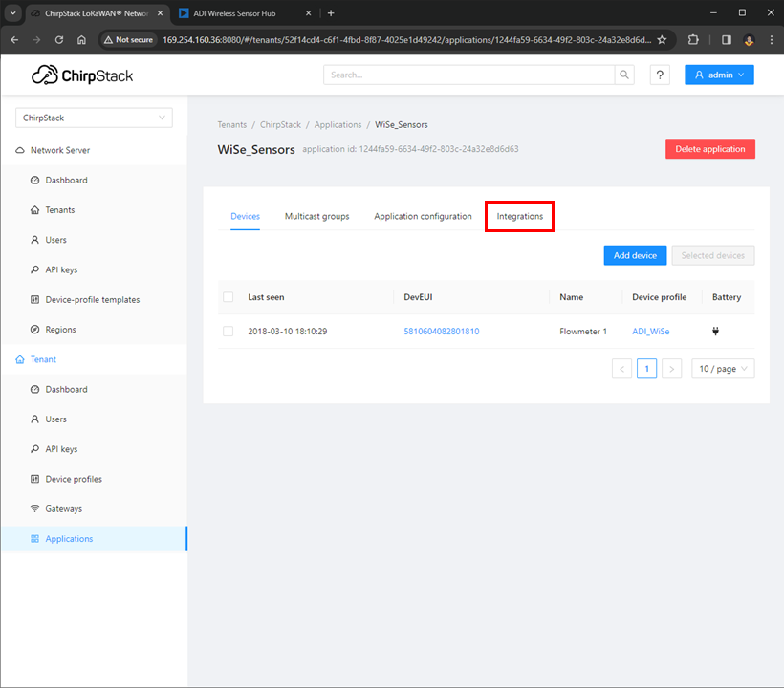The height and width of the screenshot is (688, 784).
Task: Open the 10 / page size dropdown
Action: pyautogui.click(x=723, y=368)
